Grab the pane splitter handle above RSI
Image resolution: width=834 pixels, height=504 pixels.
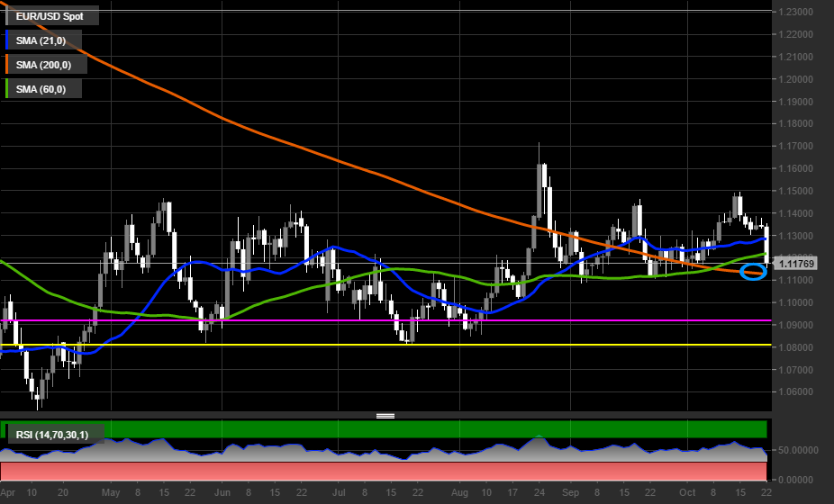385,416
